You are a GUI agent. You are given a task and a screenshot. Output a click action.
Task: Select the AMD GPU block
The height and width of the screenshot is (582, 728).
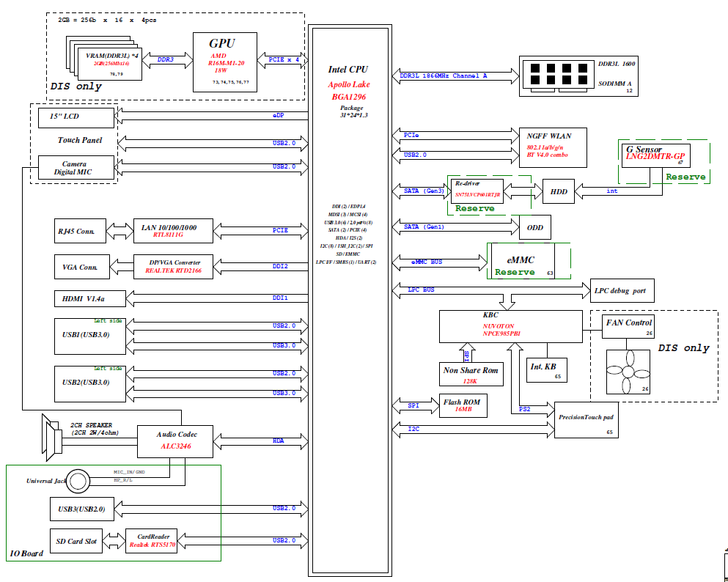pos(224,62)
